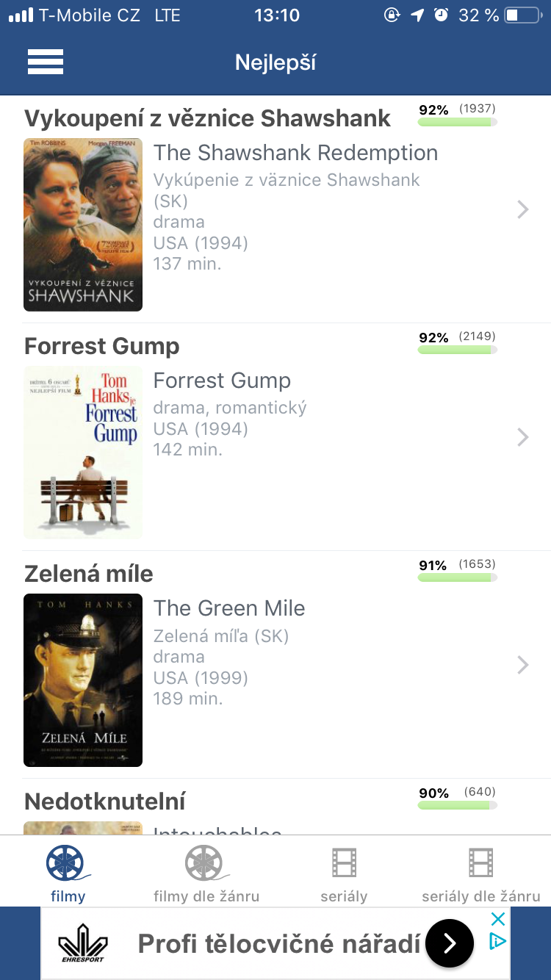Tap the Shawshank Redemption poster thumbnail

(x=83, y=224)
